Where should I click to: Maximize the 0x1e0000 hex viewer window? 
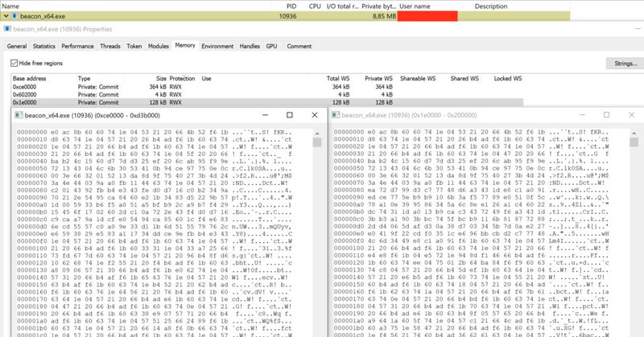pyautogui.click(x=607, y=115)
